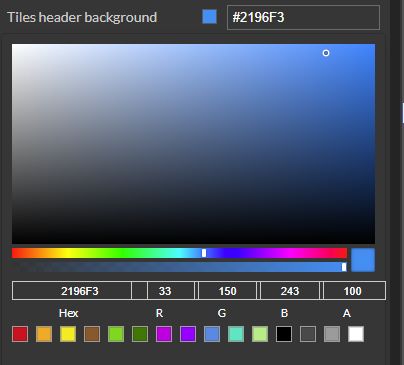Click the rainbow hue slider
The width and height of the screenshot is (404, 365).
tap(179, 253)
